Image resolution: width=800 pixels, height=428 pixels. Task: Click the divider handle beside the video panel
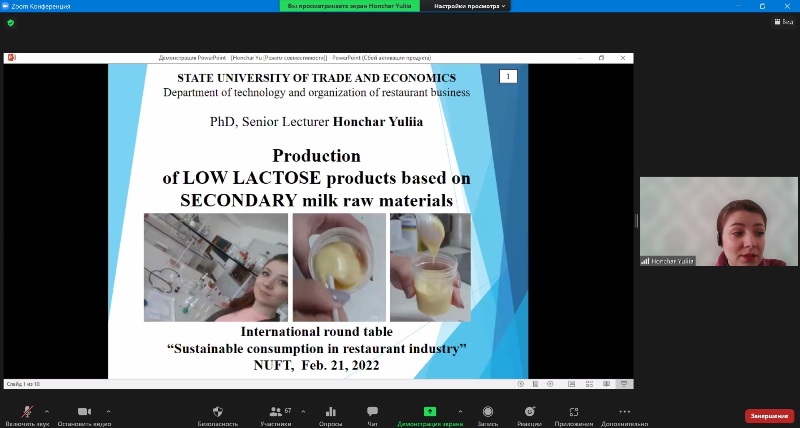636,220
